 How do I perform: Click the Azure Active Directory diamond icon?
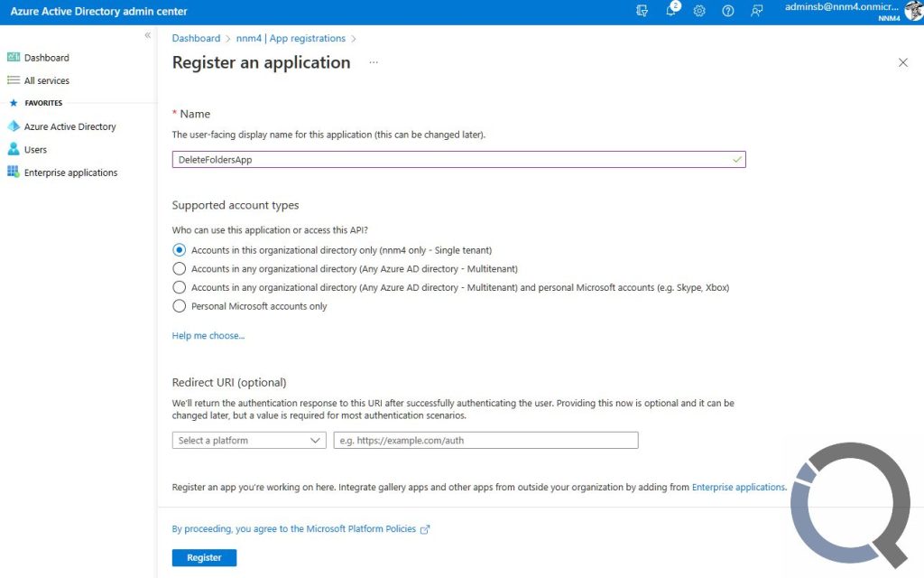14,126
